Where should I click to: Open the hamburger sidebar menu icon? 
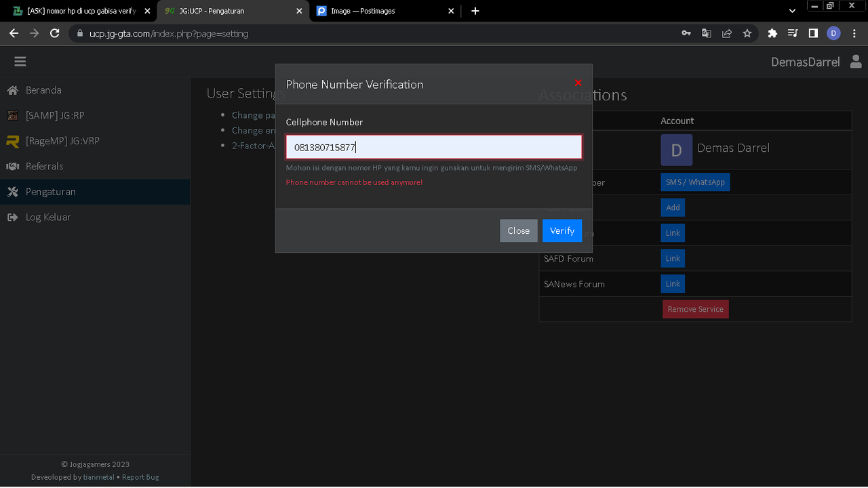tap(20, 62)
